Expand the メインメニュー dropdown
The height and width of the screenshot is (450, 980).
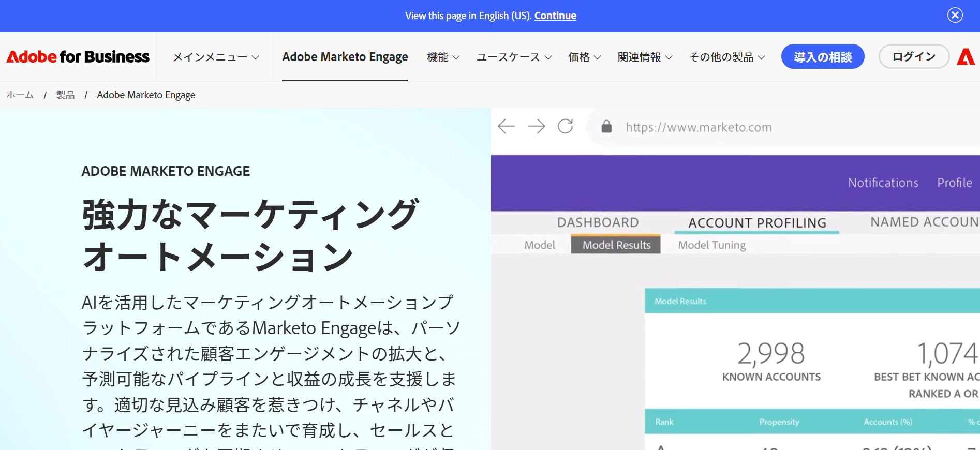(215, 57)
